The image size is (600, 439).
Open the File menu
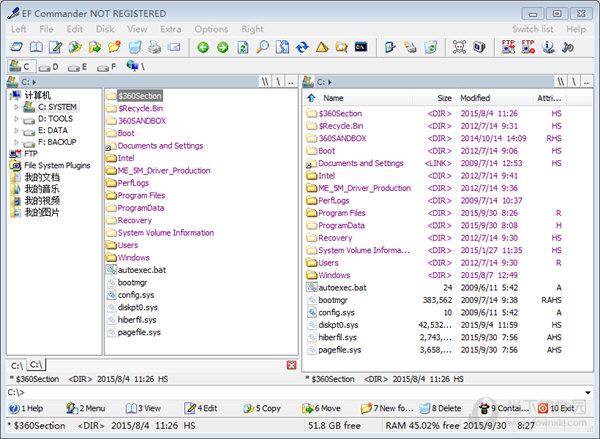46,29
